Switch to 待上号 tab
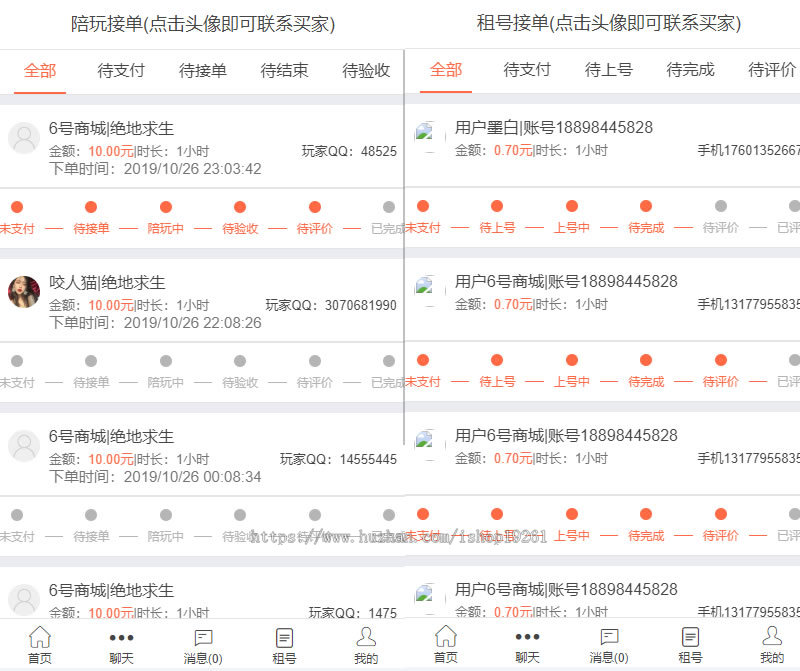The height and width of the screenshot is (671, 800). 609,69
